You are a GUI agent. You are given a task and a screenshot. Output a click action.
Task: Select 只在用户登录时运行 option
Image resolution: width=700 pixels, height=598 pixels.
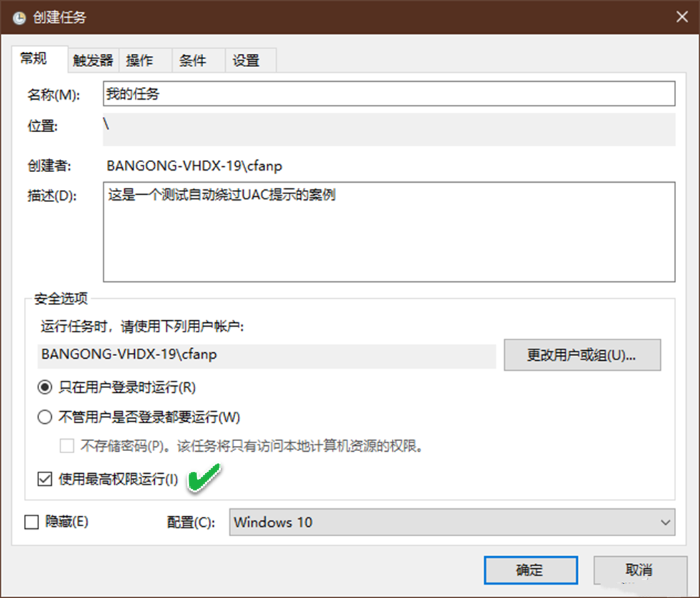(44, 387)
